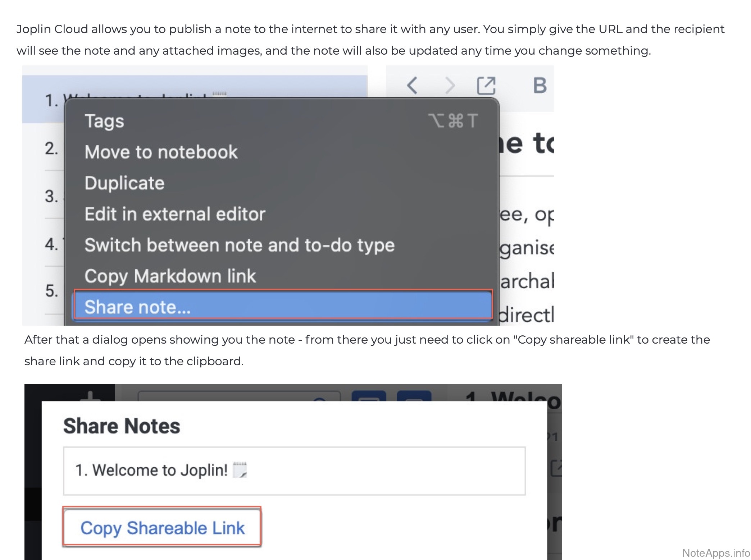The image size is (751, 560).
Task: Choose Edit in external editor
Action: pyautogui.click(x=175, y=214)
